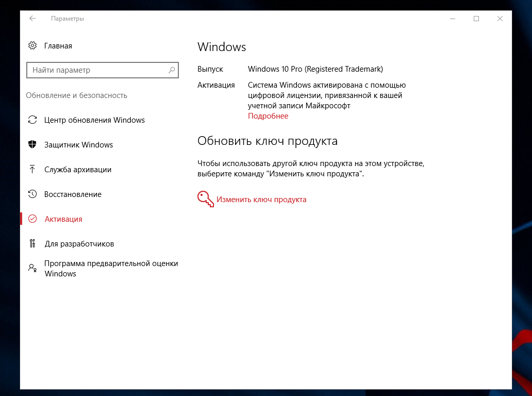Image resolution: width=532 pixels, height=396 pixels.
Task: Click the Восстановление history clock icon
Action: (32, 194)
